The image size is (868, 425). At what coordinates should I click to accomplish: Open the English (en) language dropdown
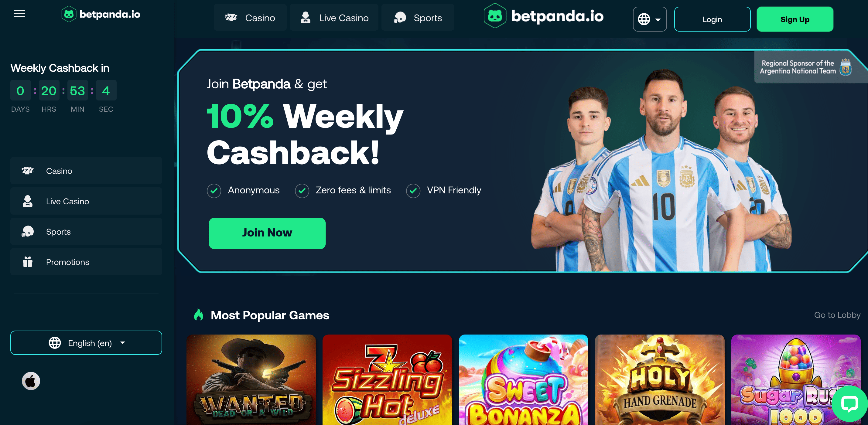coord(86,342)
